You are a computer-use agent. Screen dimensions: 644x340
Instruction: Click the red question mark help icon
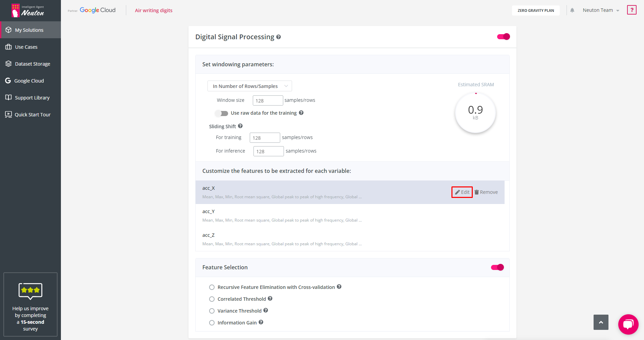pos(631,10)
